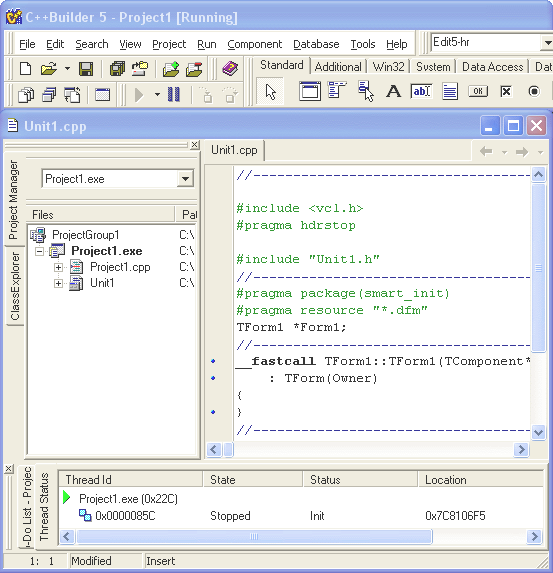Open the Run dropdown arrow

pyautogui.click(x=157, y=95)
